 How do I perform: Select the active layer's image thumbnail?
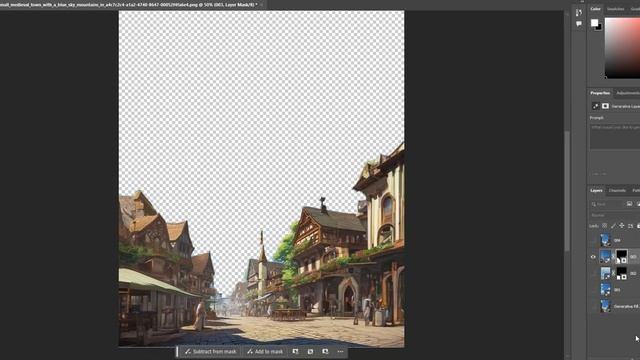(605, 257)
